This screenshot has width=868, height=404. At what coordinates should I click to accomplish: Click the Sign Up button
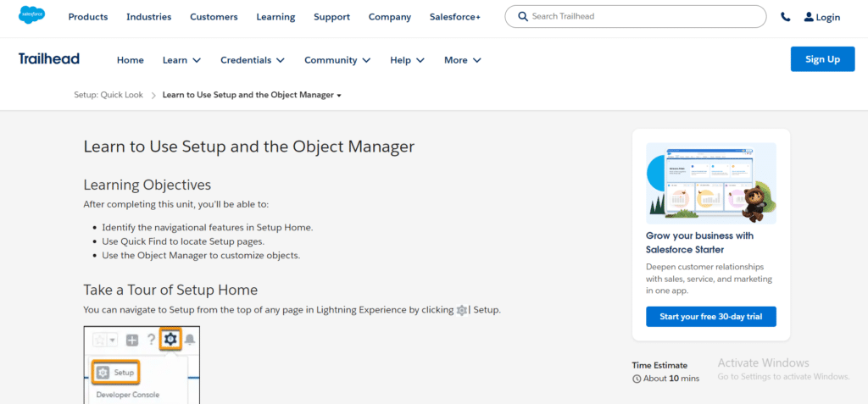[822, 59]
